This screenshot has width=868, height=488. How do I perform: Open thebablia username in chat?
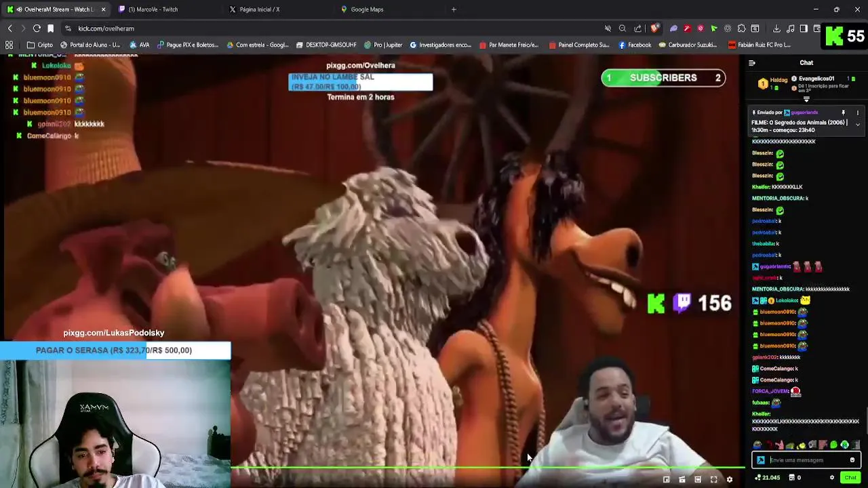click(764, 243)
